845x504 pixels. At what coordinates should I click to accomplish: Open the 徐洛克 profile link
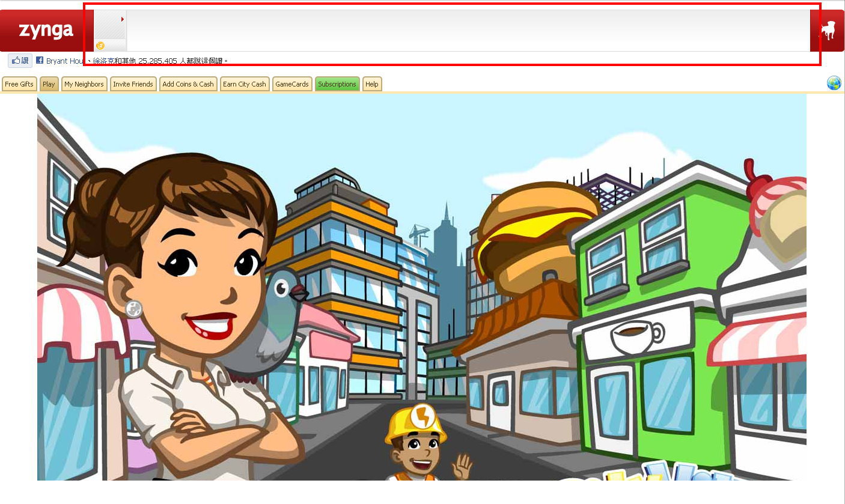pos(103,61)
